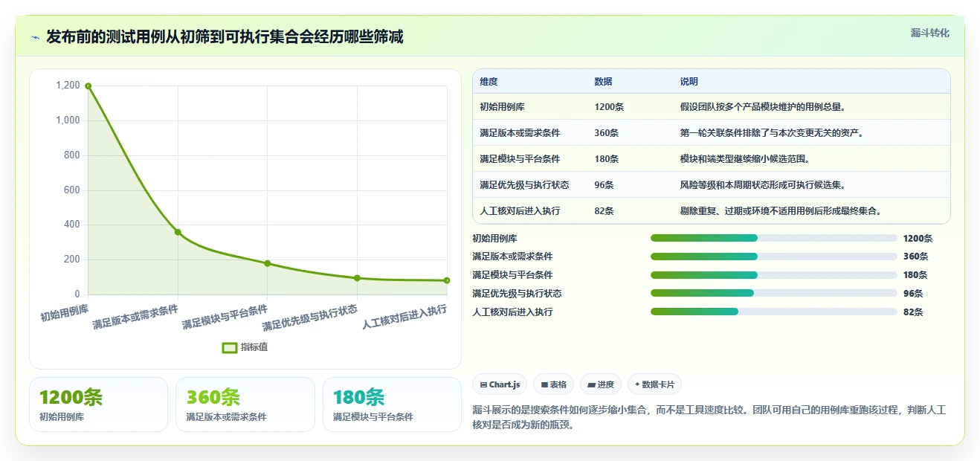Image resolution: width=980 pixels, height=461 pixels.
Task: Select the 满足版本或需求条件 table cell
Action: [x=520, y=133]
